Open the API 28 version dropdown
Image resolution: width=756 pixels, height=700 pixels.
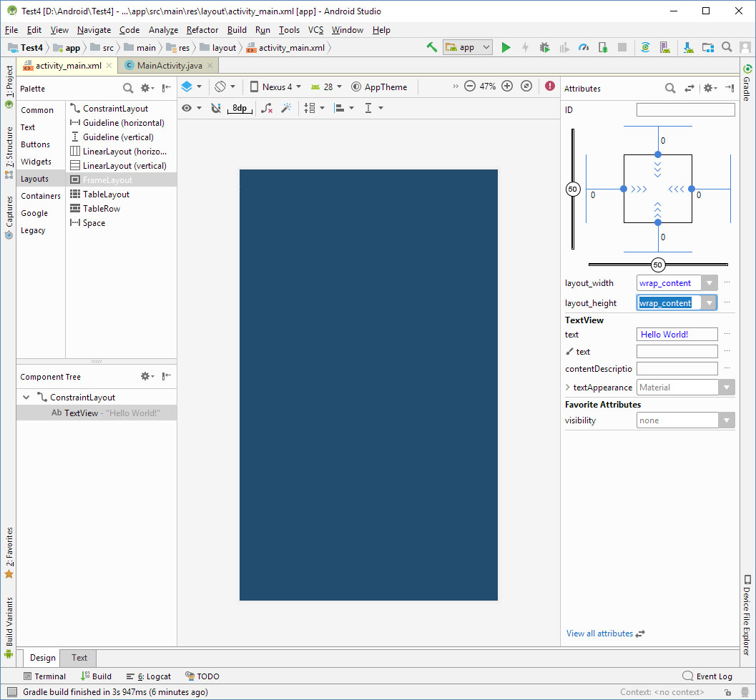click(327, 86)
